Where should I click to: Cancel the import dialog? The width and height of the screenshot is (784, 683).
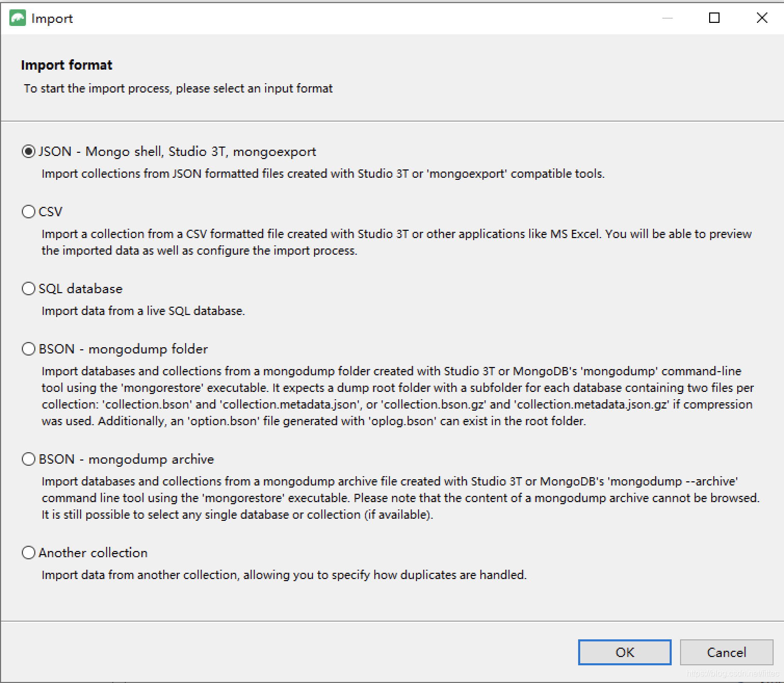pos(726,652)
